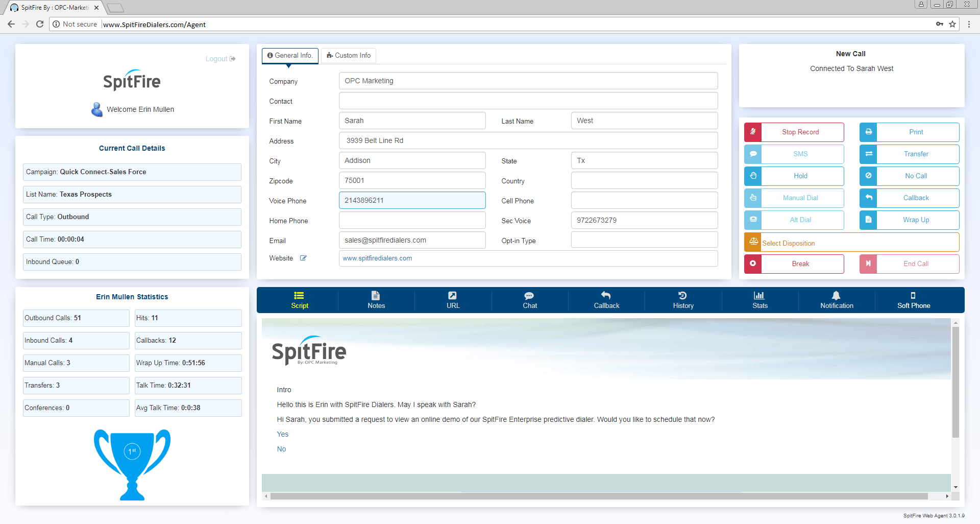Viewport: 980px width, 524px height.
Task: Click the Break circle icon
Action: pos(753,264)
